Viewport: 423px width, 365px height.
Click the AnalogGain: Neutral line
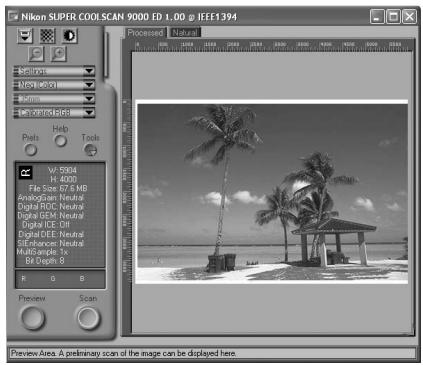coord(51,197)
